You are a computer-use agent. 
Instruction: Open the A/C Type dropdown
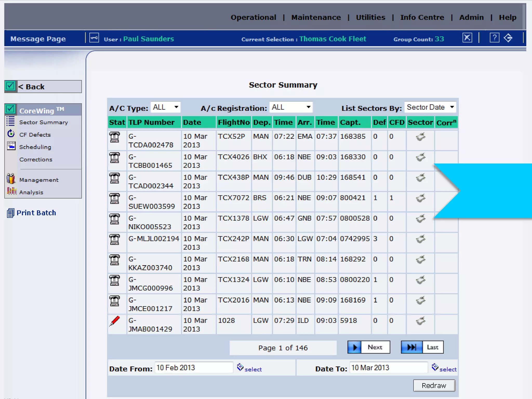(166, 107)
